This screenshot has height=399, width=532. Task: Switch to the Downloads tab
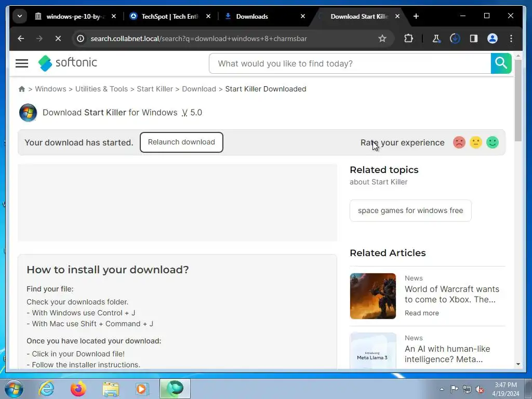tap(252, 16)
